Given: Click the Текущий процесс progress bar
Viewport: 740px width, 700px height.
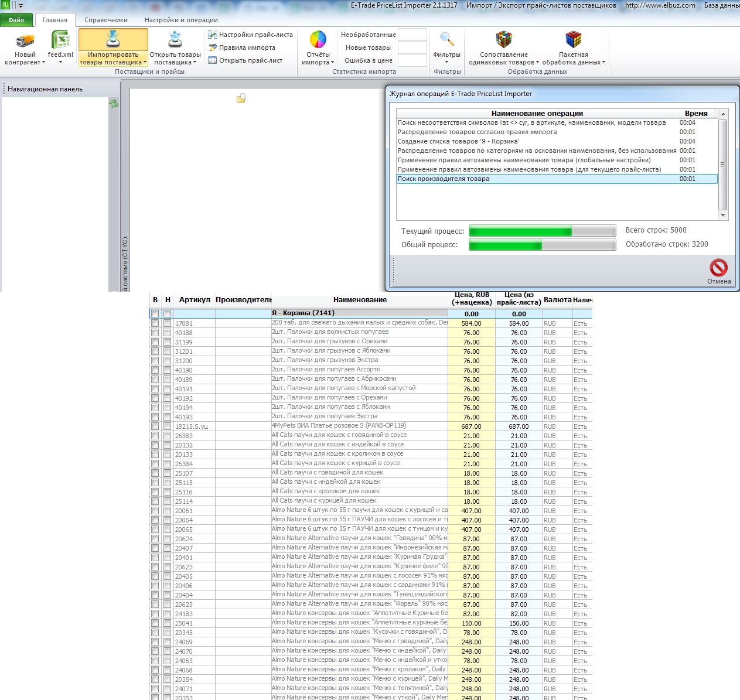Looking at the screenshot, I should tap(542, 231).
